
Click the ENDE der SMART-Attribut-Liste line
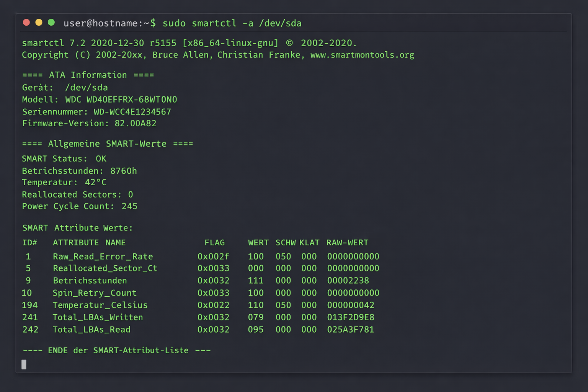coord(116,350)
